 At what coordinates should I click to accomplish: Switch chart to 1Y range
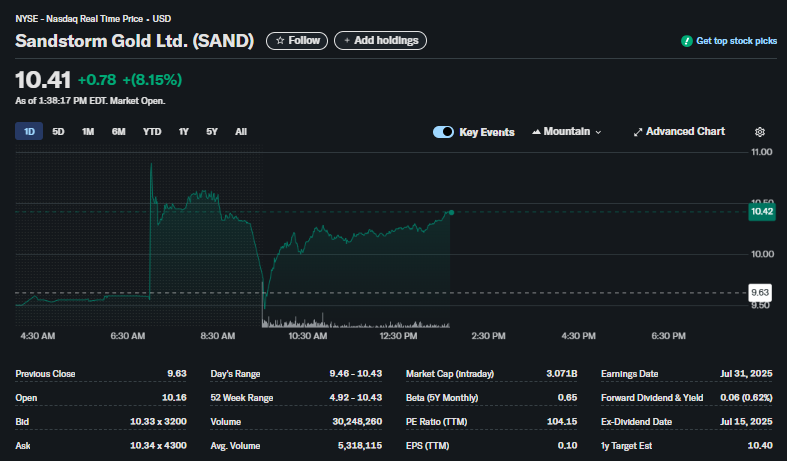tap(184, 132)
